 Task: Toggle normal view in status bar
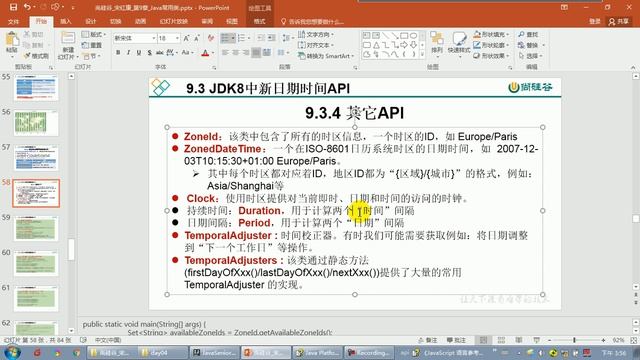coord(483,340)
